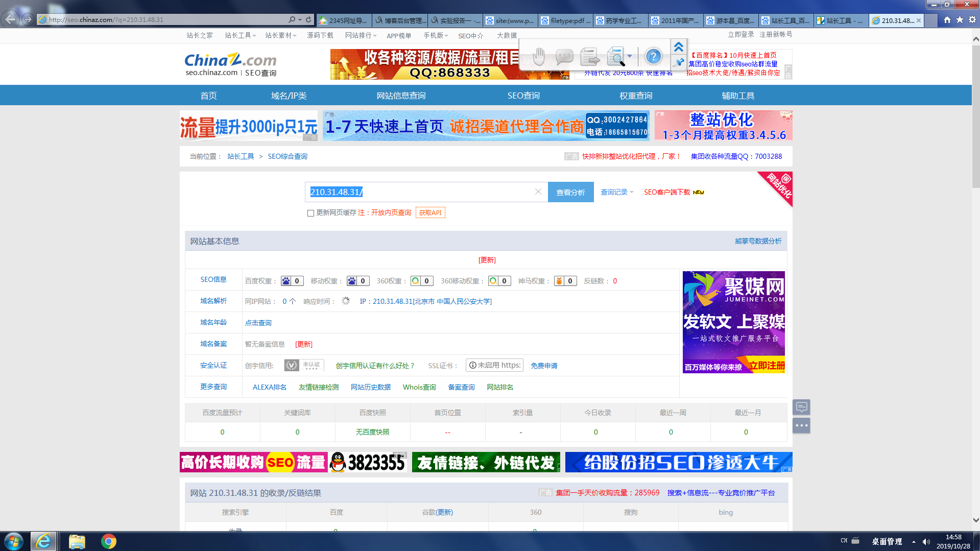Switch to the 博客后台管理 browser tab
Viewport: 980px width, 551px height.
pyautogui.click(x=399, y=20)
